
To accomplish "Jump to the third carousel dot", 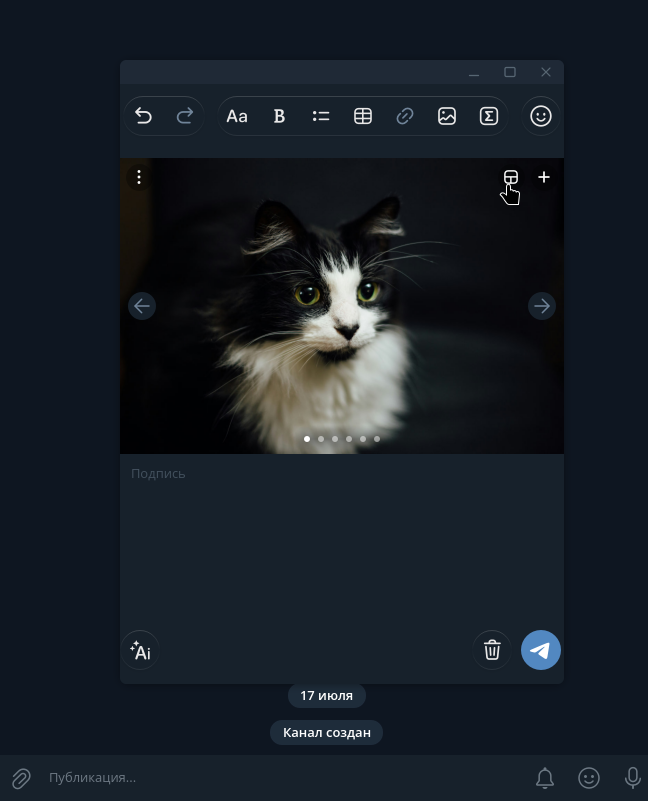I will pyautogui.click(x=335, y=439).
